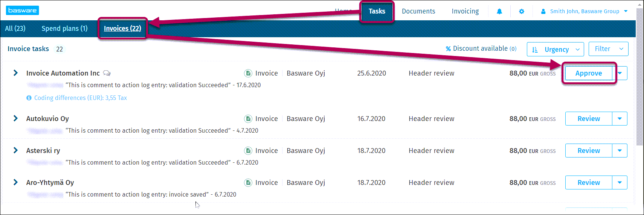Review the Autokuvio Oy invoice
Screen dimensions: 644x215
pyautogui.click(x=589, y=119)
